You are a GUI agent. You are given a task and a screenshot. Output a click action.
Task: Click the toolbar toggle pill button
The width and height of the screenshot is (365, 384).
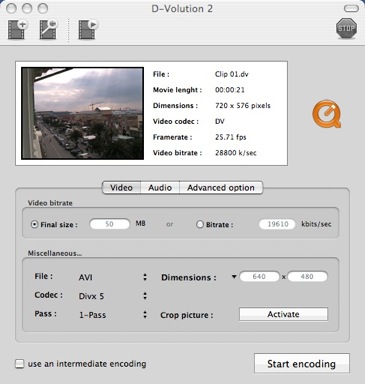click(351, 8)
